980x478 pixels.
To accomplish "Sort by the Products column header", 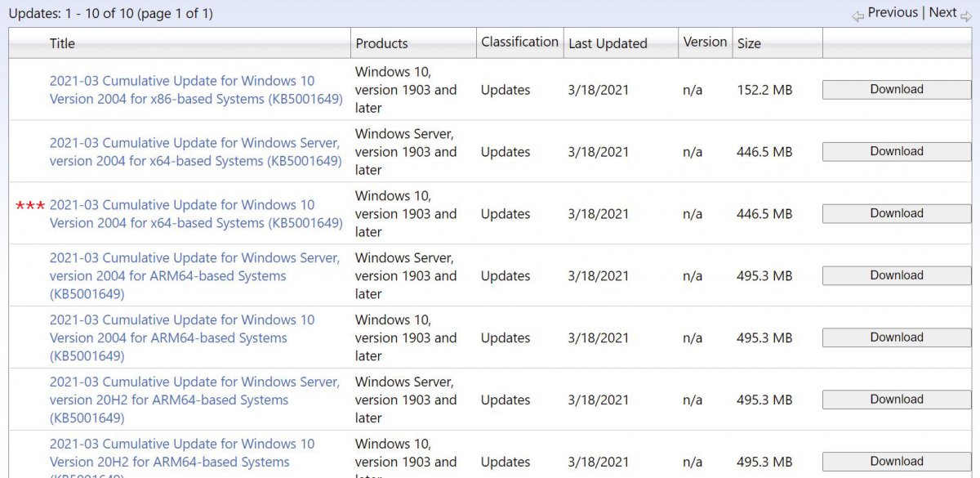I will tap(381, 43).
